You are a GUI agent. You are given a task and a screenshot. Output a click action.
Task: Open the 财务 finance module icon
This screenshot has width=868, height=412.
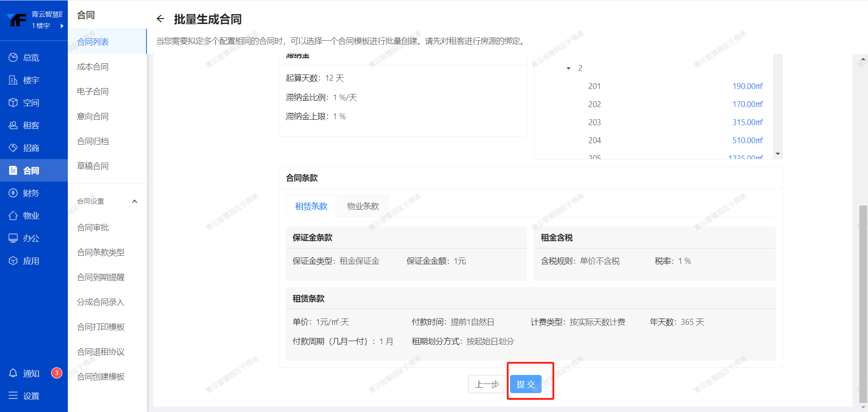[x=13, y=193]
